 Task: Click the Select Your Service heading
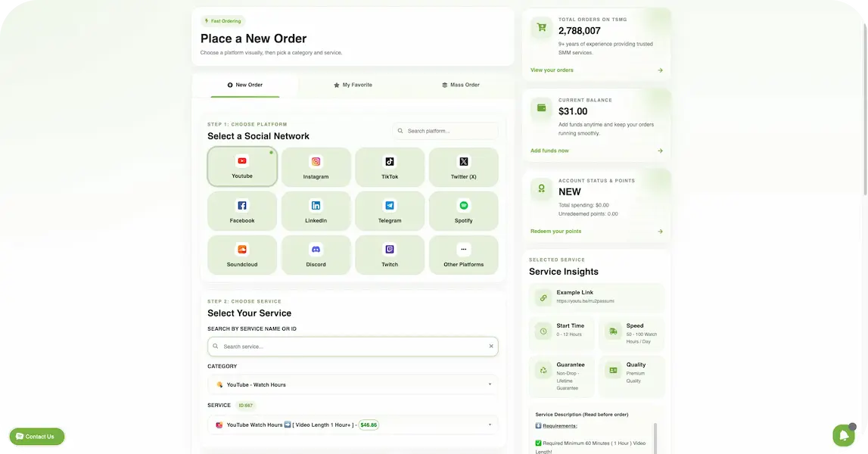[249, 313]
